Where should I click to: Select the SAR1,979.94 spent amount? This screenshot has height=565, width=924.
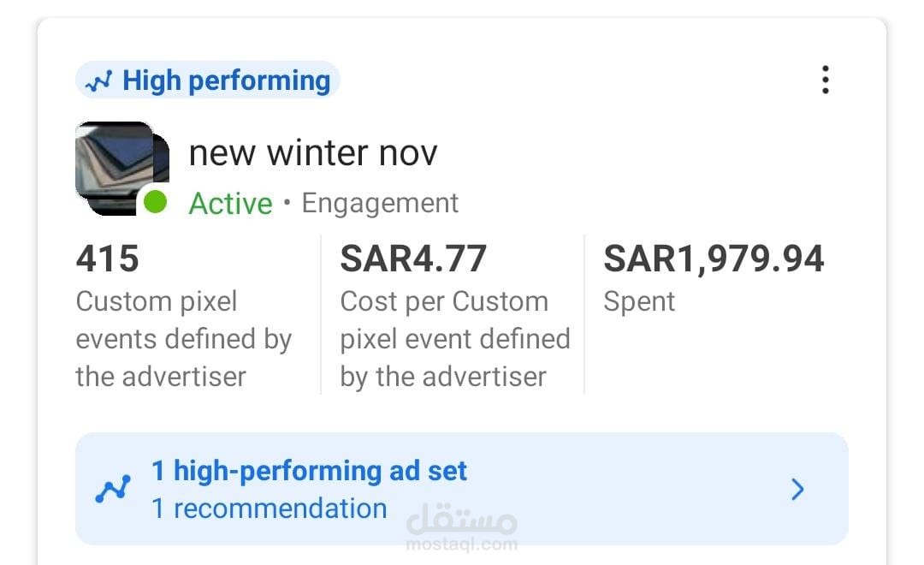(714, 259)
